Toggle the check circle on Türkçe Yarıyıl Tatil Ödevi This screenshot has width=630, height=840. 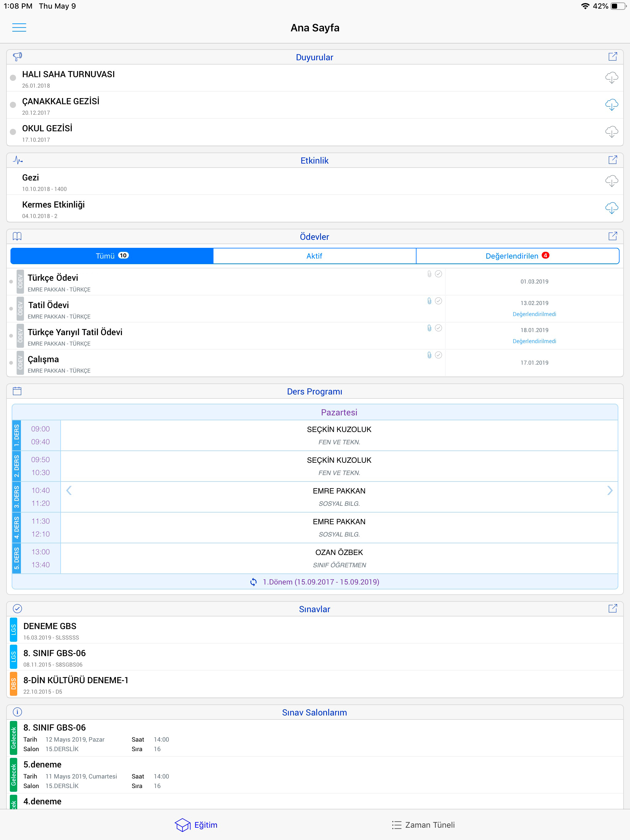coord(438,328)
